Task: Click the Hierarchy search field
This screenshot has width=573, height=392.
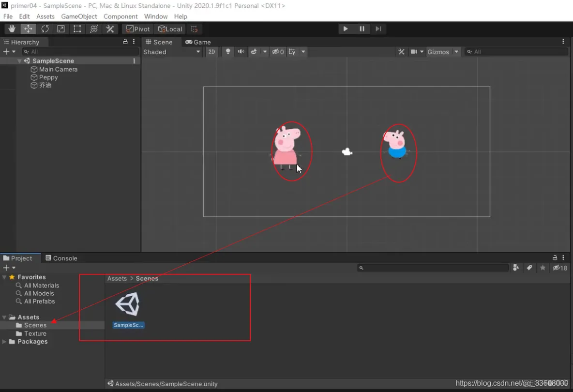Action: coord(80,52)
